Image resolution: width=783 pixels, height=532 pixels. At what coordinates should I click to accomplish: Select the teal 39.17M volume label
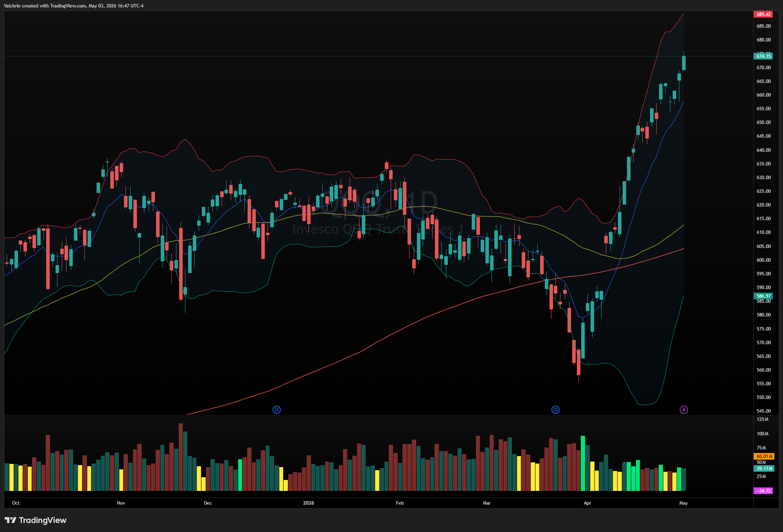click(x=763, y=469)
